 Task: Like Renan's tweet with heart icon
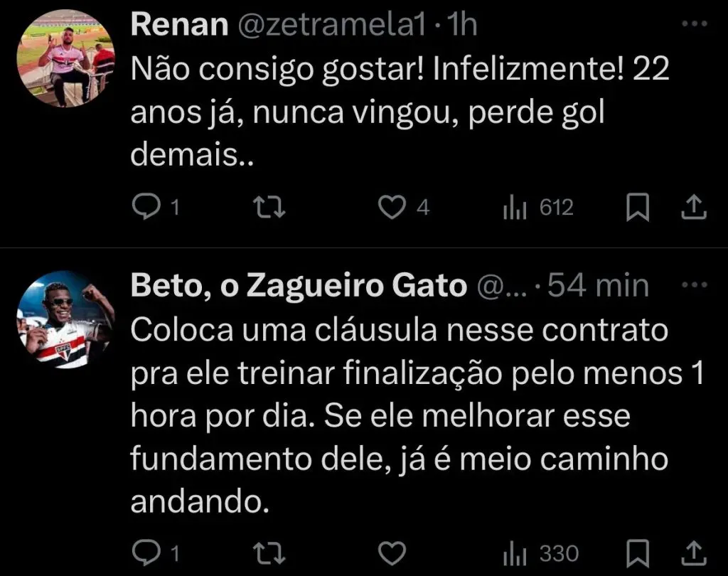point(390,207)
